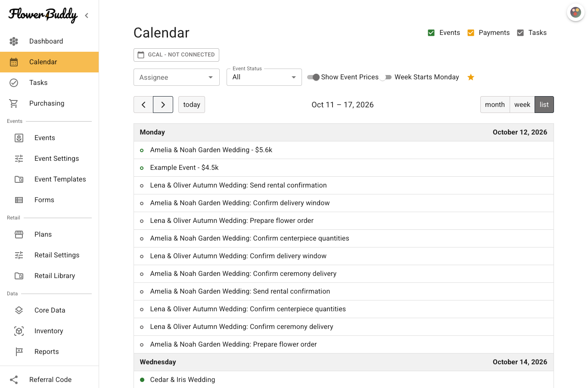Open Lena & Oliver: Prepare flower order task
Screen dimensions: 588x388
coord(343,221)
